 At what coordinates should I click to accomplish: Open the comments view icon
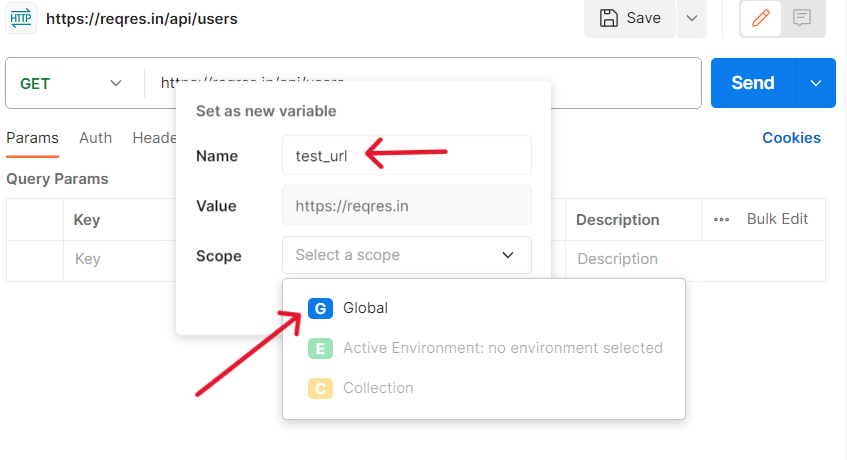pos(801,18)
